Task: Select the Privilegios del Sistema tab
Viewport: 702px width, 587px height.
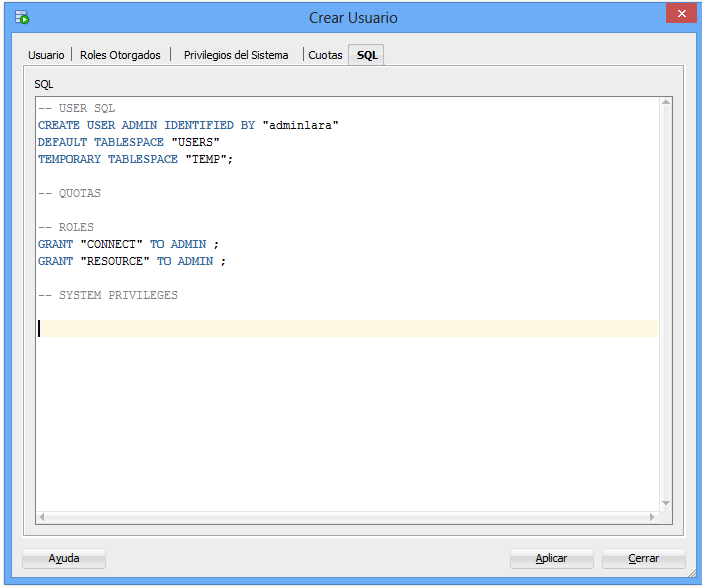Action: click(236, 55)
